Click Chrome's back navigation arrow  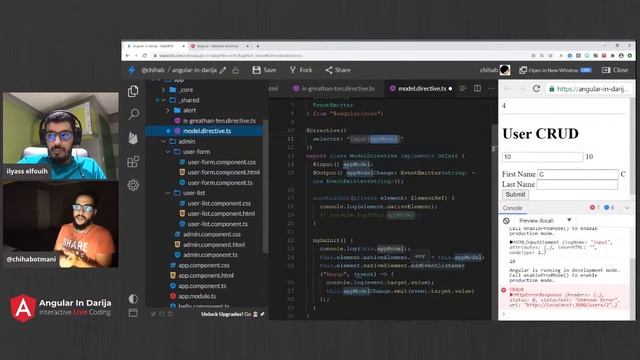point(127,56)
